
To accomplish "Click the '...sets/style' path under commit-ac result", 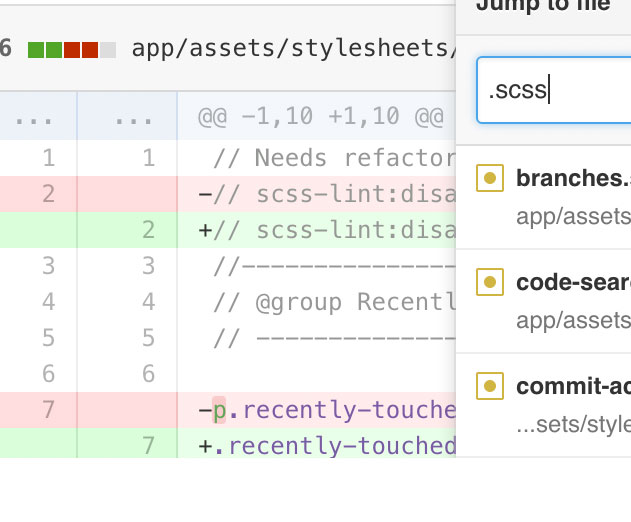I will pyautogui.click(x=573, y=424).
